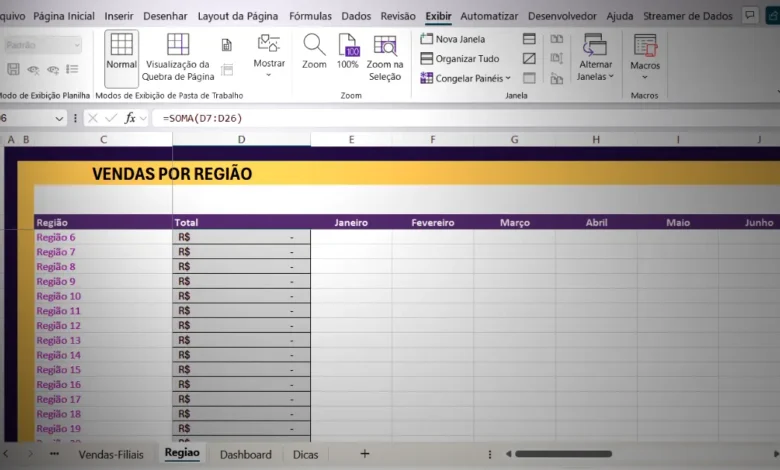Click the formula bar input
Viewport: 780px width, 470px height.
[x=468, y=118]
